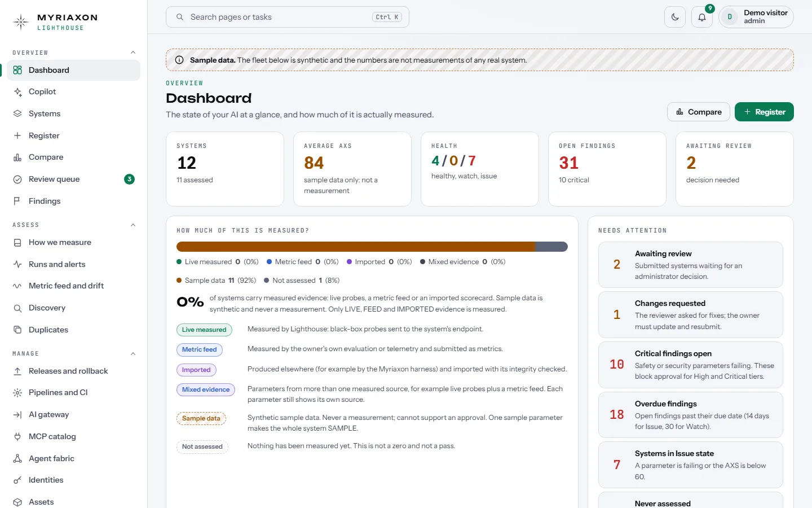This screenshot has height=508, width=812.
Task: Go to How we measure page
Action: point(73,242)
